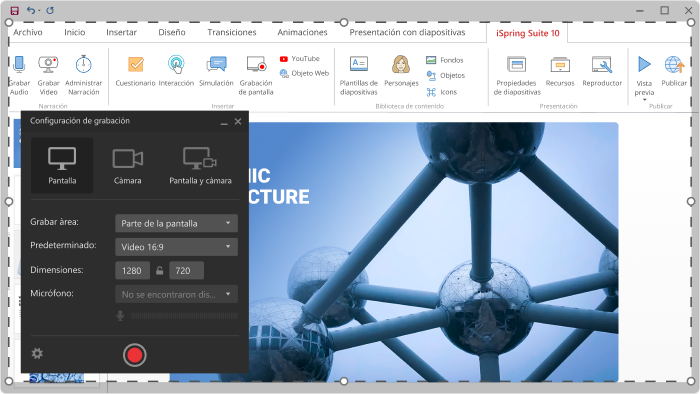700x394 pixels.
Task: Open the Animaciones ribbon tab
Action: [x=302, y=32]
